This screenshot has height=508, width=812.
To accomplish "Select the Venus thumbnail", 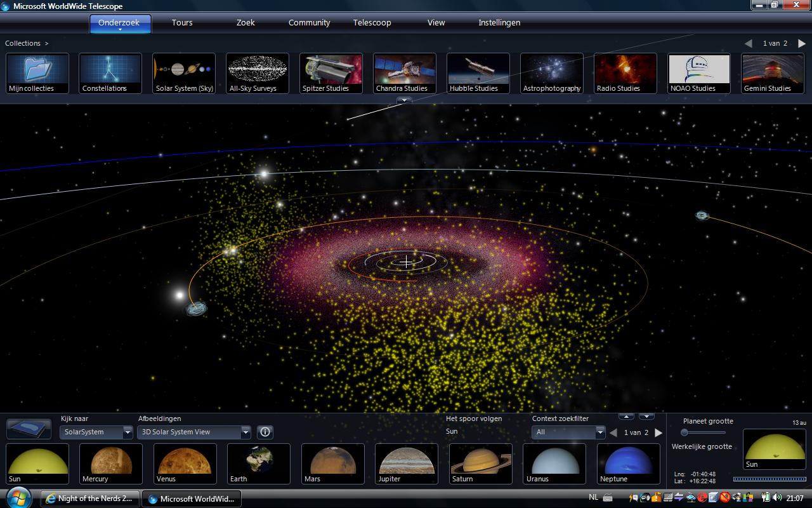I will 185,464.
